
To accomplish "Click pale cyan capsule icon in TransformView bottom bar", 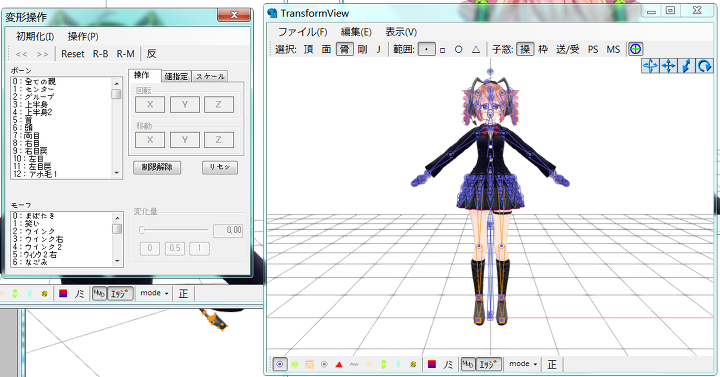I will (398, 364).
